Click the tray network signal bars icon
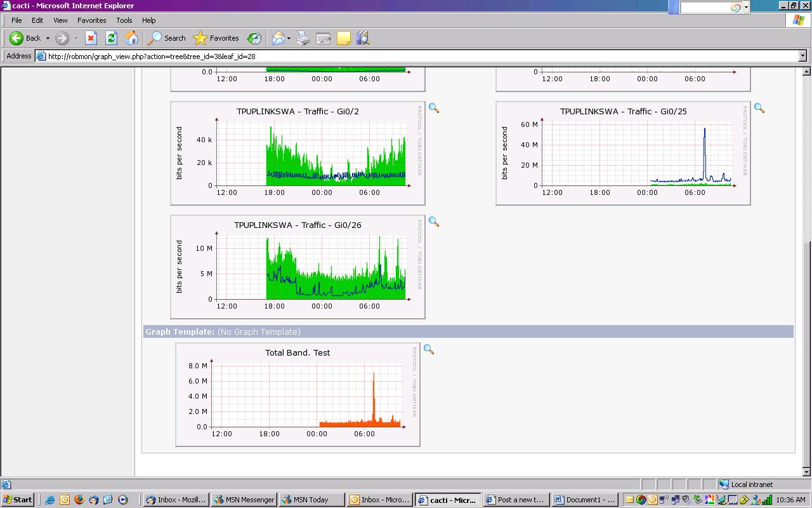This screenshot has width=812, height=508. 767,500
